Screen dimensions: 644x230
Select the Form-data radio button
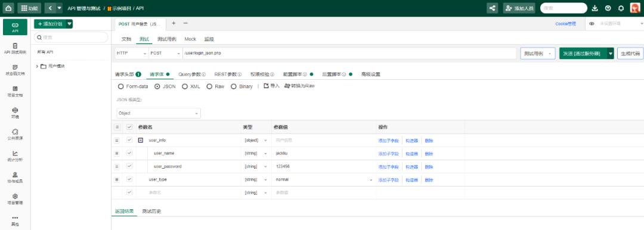tap(120, 86)
